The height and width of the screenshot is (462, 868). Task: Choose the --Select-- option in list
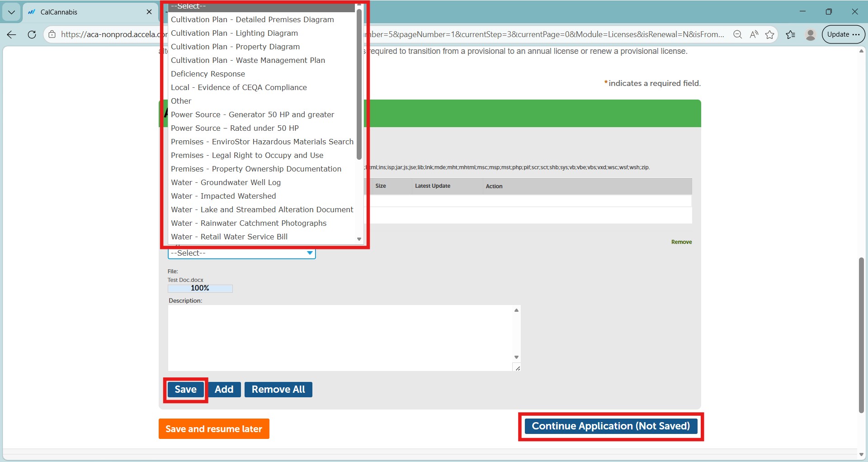(262, 6)
